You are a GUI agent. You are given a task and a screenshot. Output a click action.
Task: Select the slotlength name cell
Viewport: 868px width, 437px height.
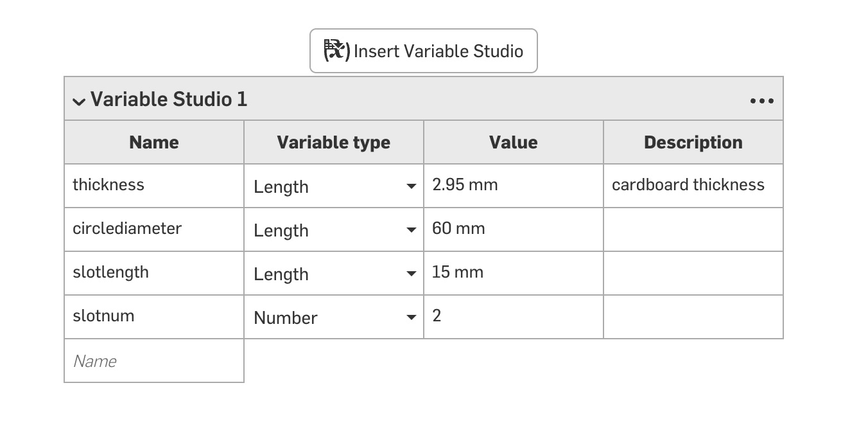point(154,272)
